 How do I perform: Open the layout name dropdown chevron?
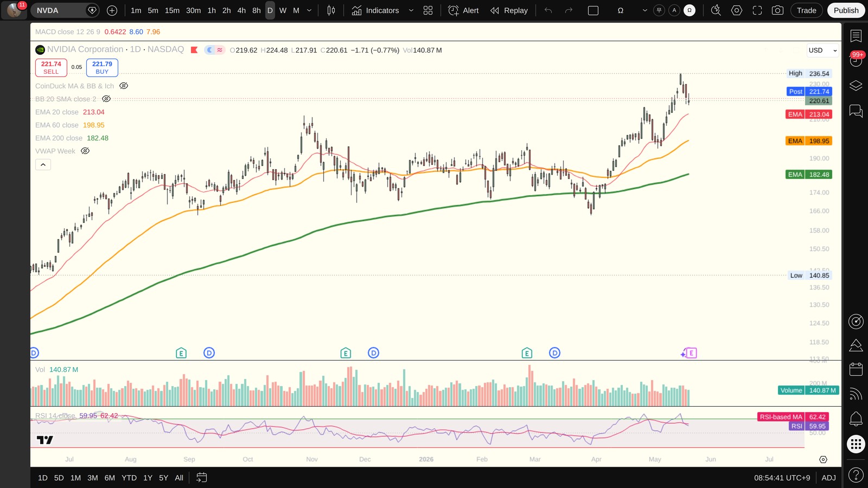[x=644, y=10]
